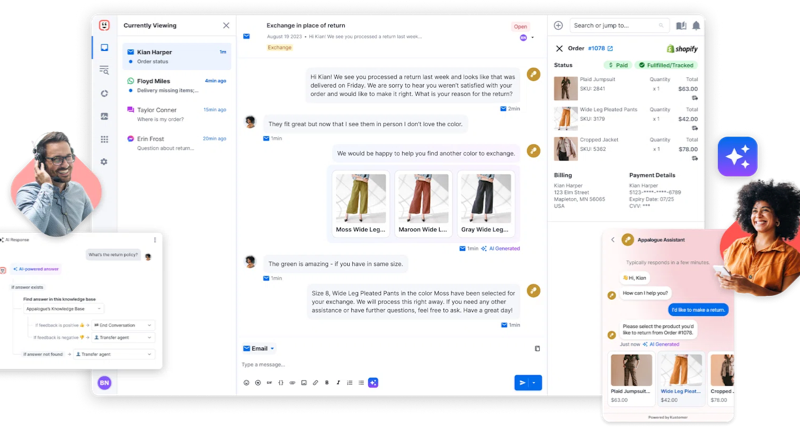Click the copy/clipboard icon above composer
This screenshot has height=430, width=800.
pos(537,348)
